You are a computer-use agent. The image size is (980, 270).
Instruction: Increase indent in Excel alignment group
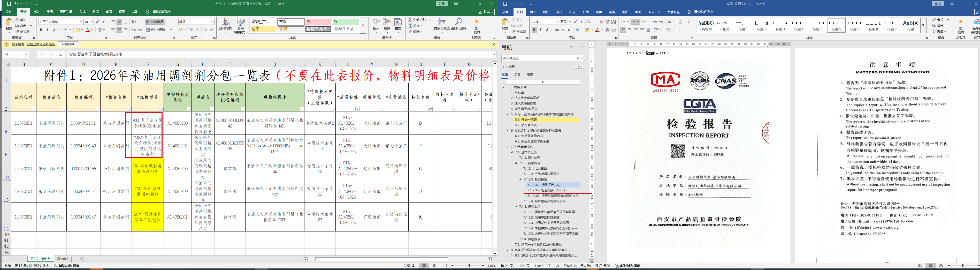(x=140, y=30)
